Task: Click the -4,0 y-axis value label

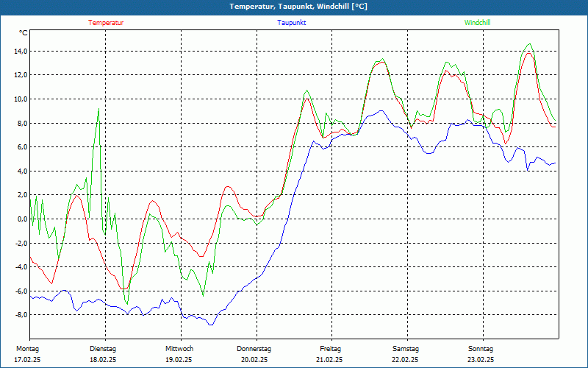Action: coord(21,266)
